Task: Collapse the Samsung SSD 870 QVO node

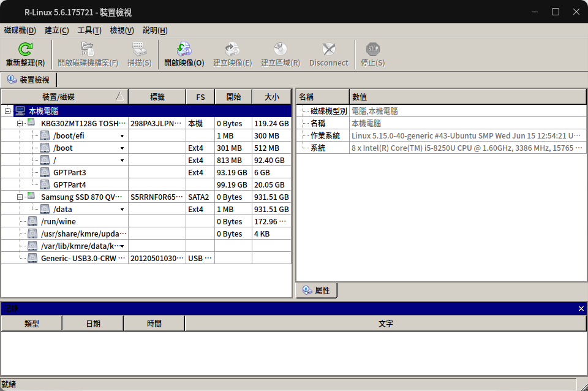Action: (x=20, y=197)
